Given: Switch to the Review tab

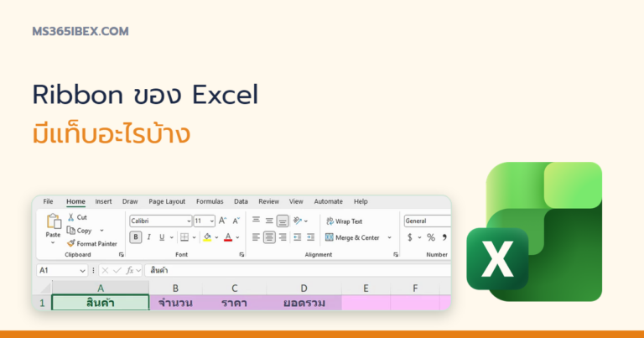Looking at the screenshot, I should point(268,201).
